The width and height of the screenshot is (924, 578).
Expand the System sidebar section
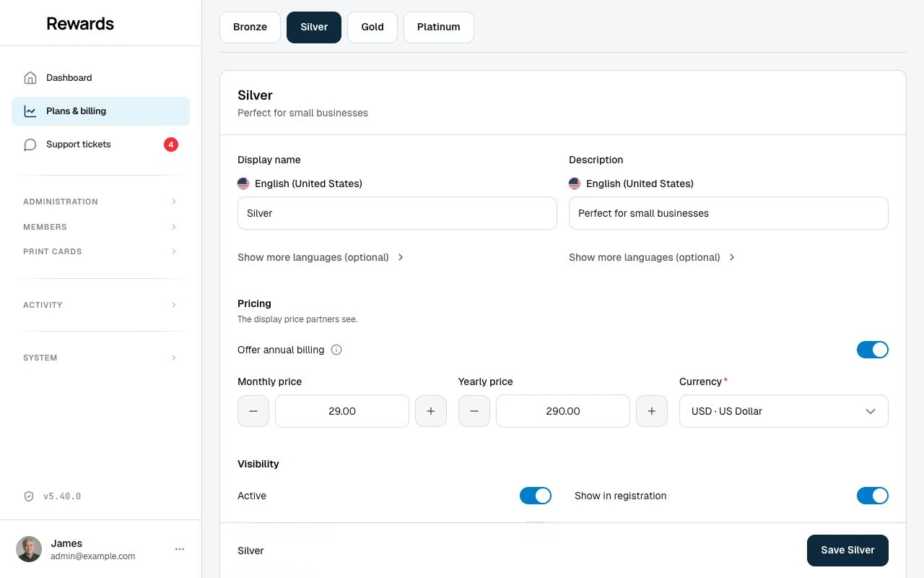tap(100, 358)
